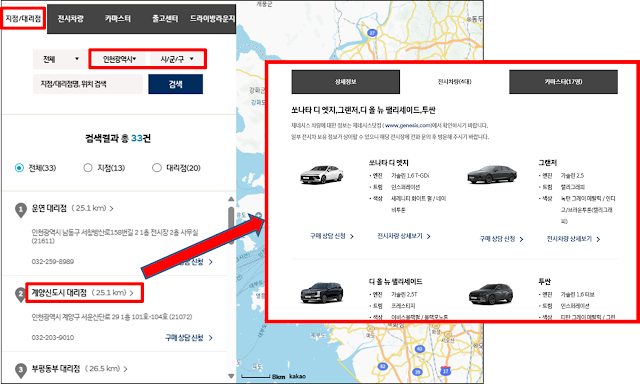Click the 032-203-9010 phone number
640x384 pixels.
click(x=53, y=337)
